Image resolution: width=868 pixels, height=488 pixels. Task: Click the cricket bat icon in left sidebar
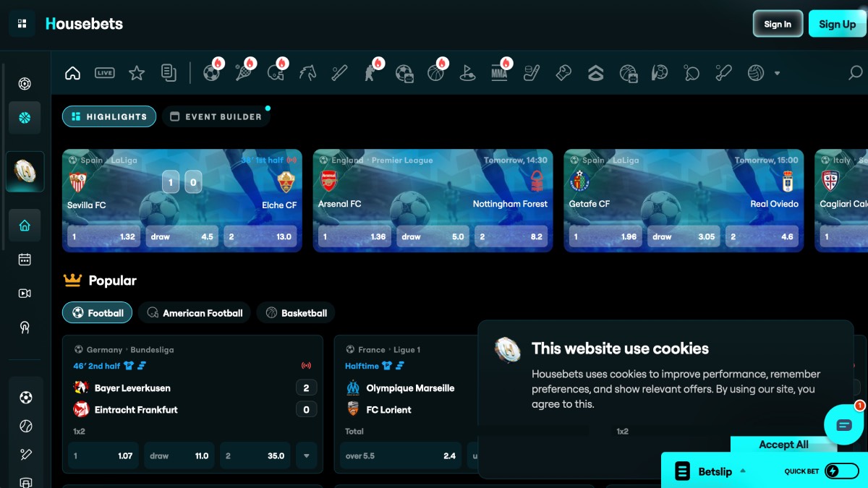pyautogui.click(x=25, y=455)
